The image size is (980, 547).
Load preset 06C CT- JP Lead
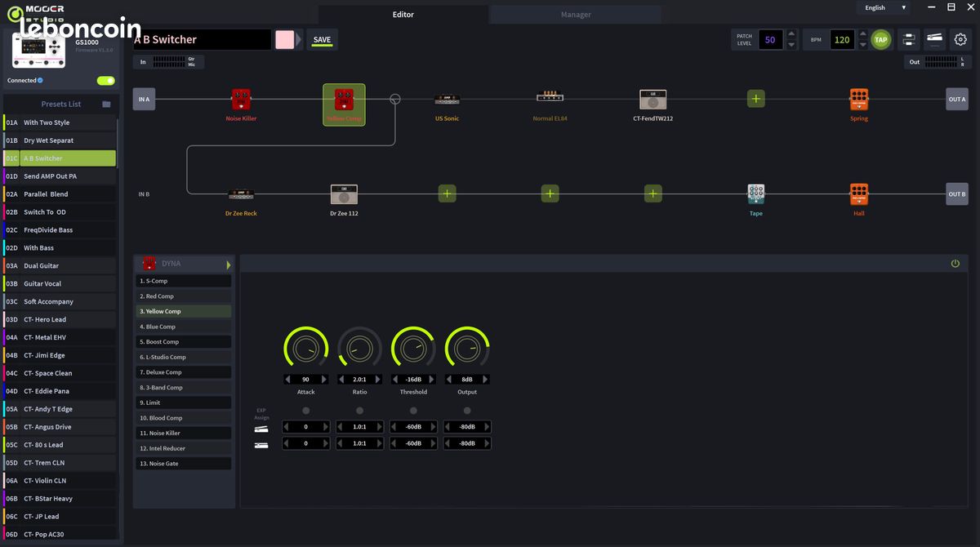[60, 516]
